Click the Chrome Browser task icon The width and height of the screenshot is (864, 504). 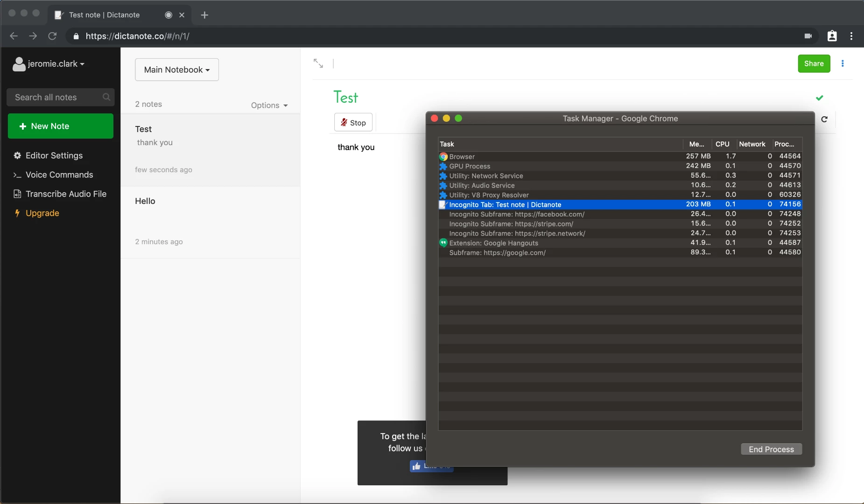(x=443, y=156)
